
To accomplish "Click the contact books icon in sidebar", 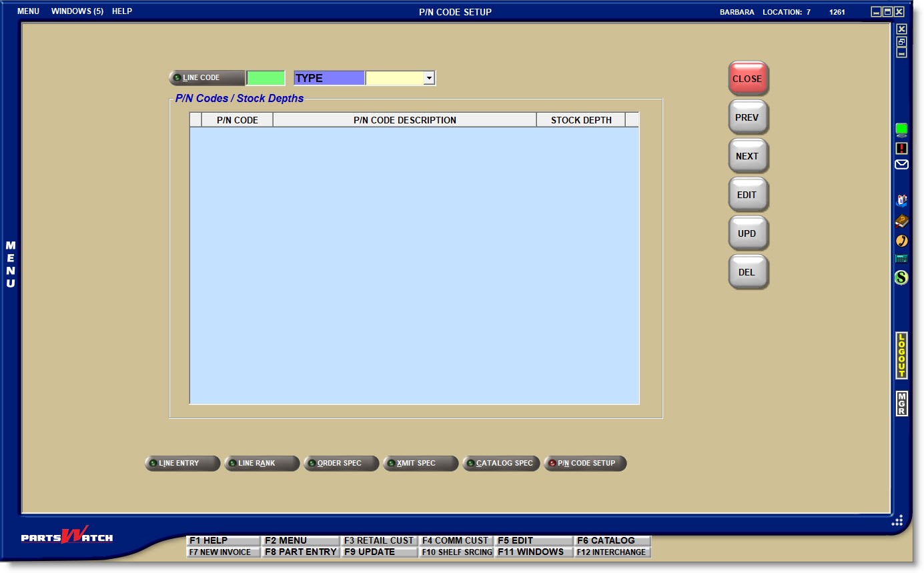I will [901, 199].
